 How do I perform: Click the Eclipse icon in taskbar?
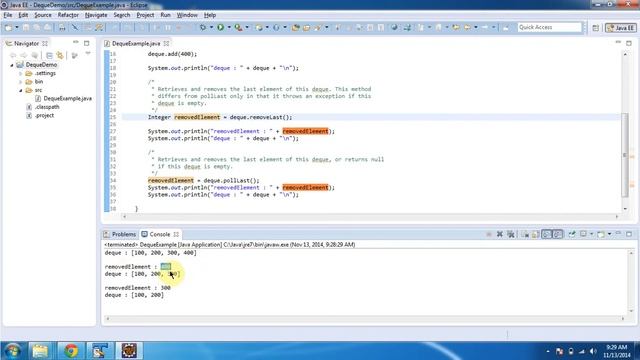click(129, 351)
